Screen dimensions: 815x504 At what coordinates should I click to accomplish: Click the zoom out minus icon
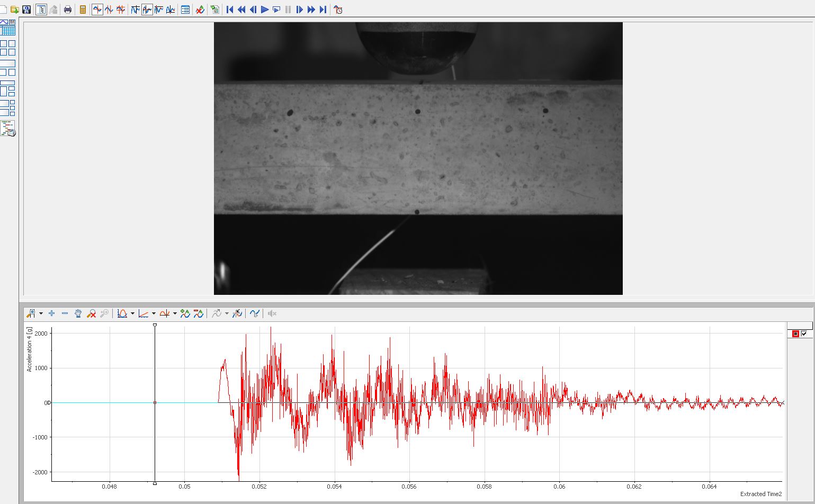coord(65,313)
